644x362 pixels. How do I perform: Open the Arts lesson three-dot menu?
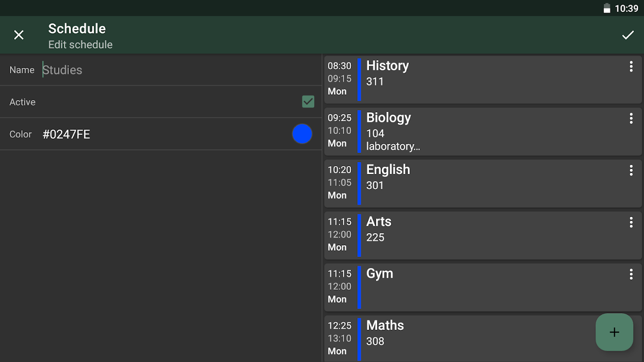[631, 222]
